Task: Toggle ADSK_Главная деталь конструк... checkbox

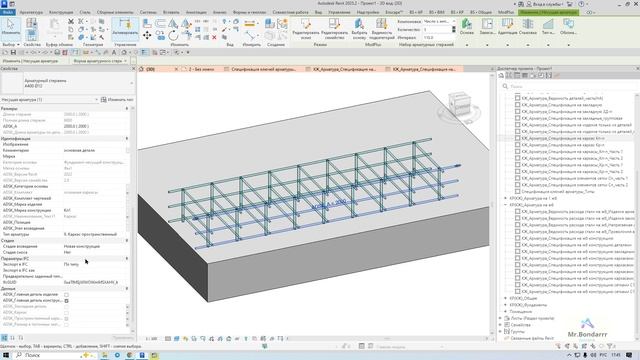Action: (x=66, y=301)
